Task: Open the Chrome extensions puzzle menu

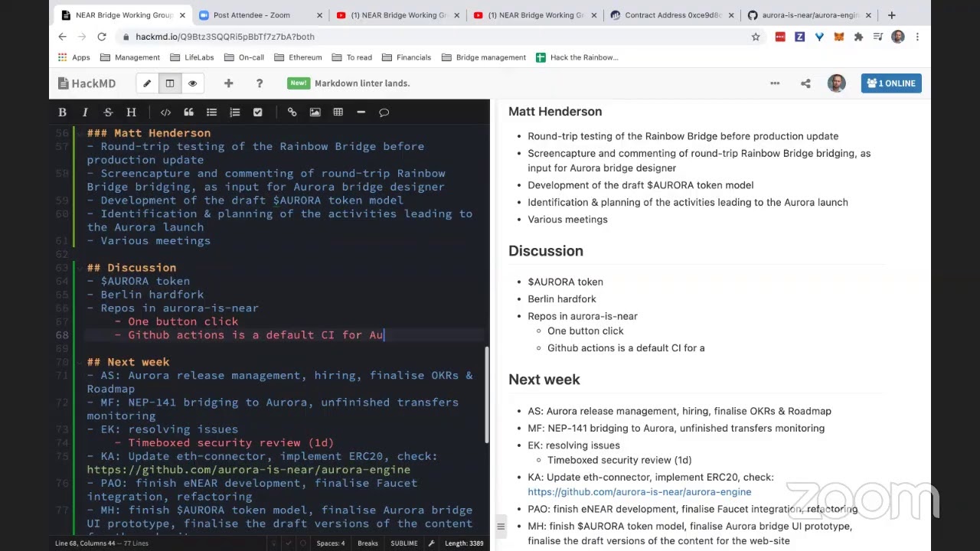Action: pyautogui.click(x=858, y=37)
